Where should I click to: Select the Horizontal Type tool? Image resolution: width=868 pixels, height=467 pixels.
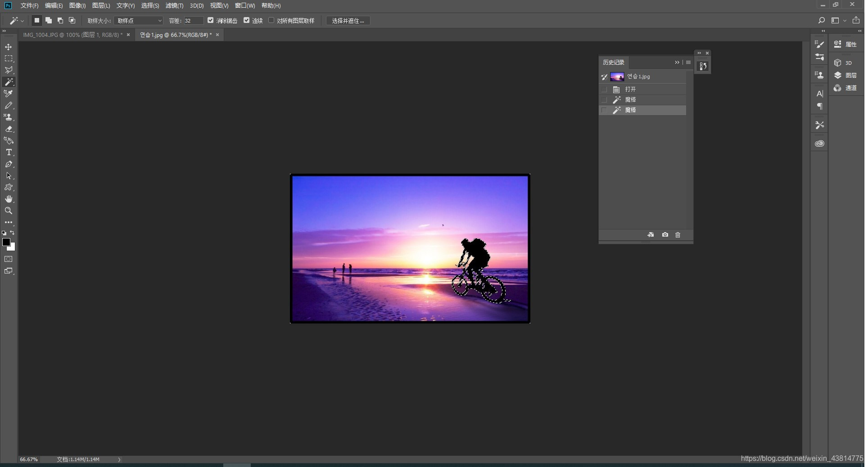[x=9, y=152]
